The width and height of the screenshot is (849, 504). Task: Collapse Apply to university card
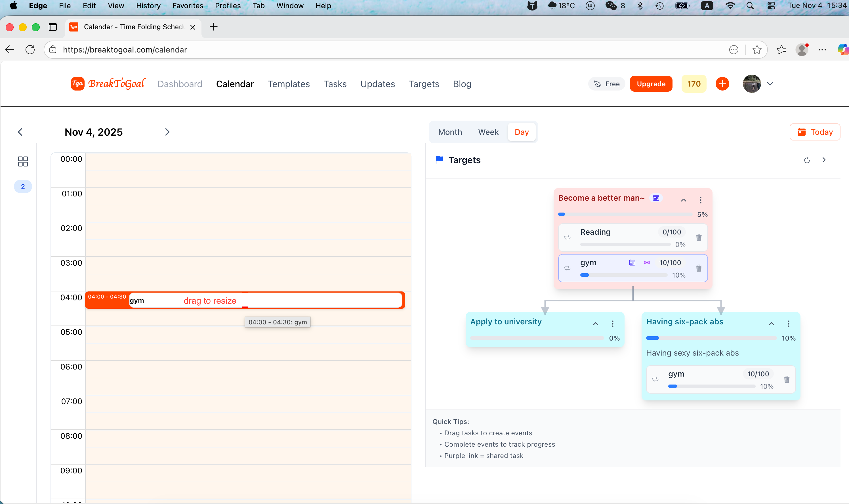pyautogui.click(x=595, y=324)
